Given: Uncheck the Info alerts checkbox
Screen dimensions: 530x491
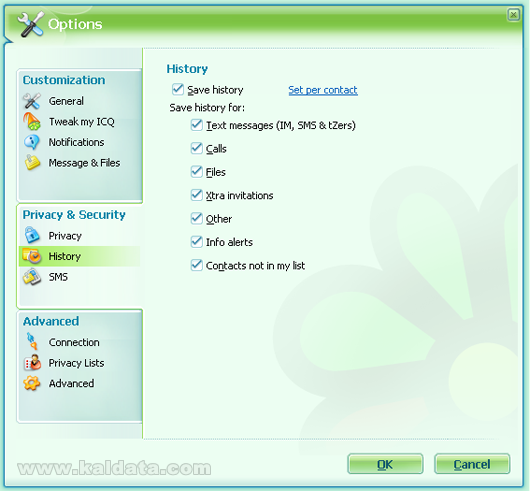Looking at the screenshot, I should (x=196, y=242).
